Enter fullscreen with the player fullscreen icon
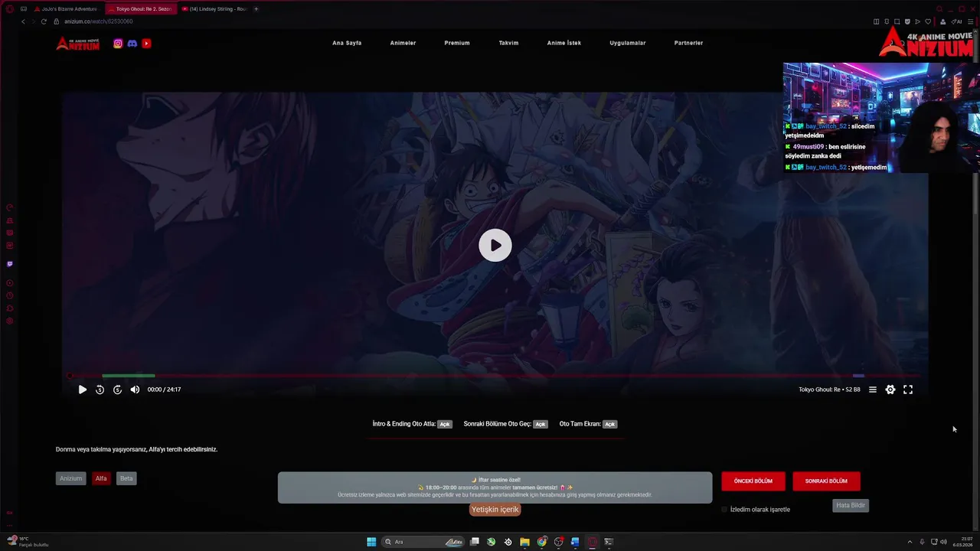The height and width of the screenshot is (551, 980). (x=908, y=390)
